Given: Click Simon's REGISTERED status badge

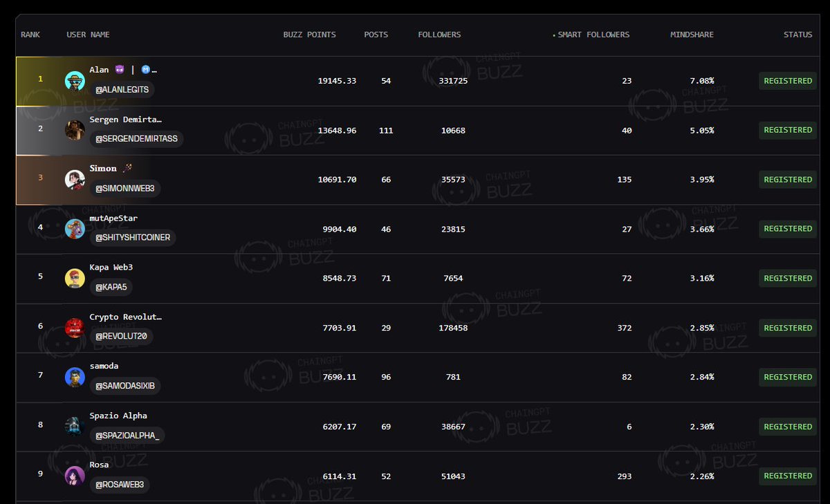Looking at the screenshot, I should [788, 180].
